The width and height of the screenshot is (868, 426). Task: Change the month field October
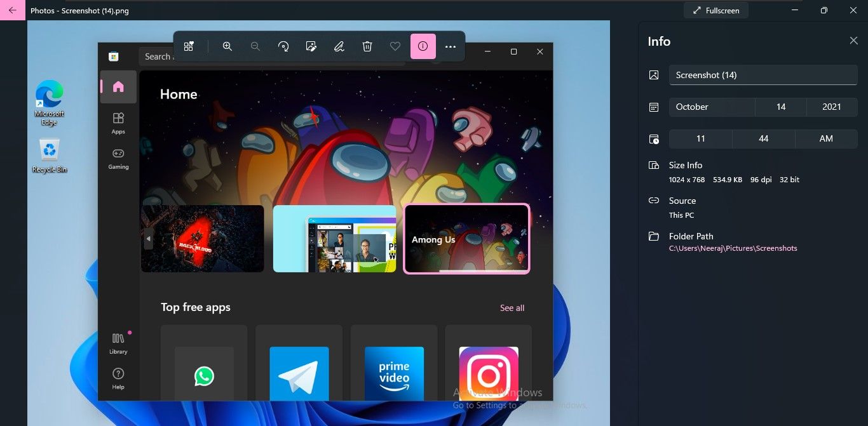click(712, 107)
